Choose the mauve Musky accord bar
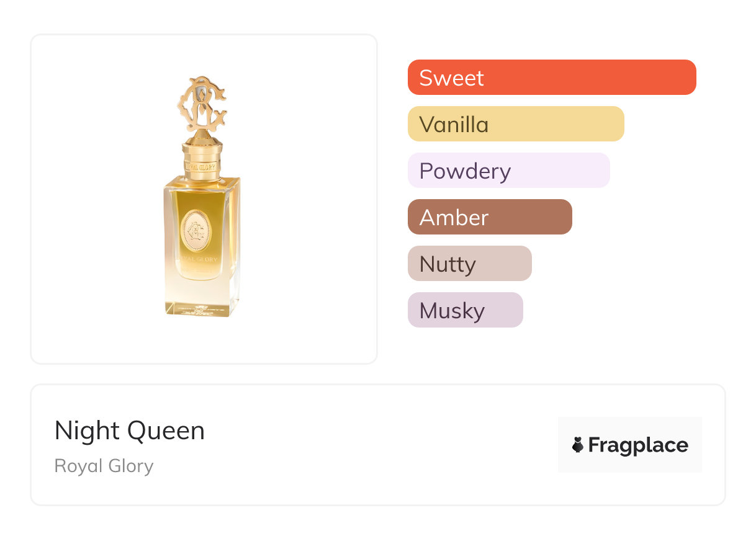Image resolution: width=756 pixels, height=536 pixels. 465,310
